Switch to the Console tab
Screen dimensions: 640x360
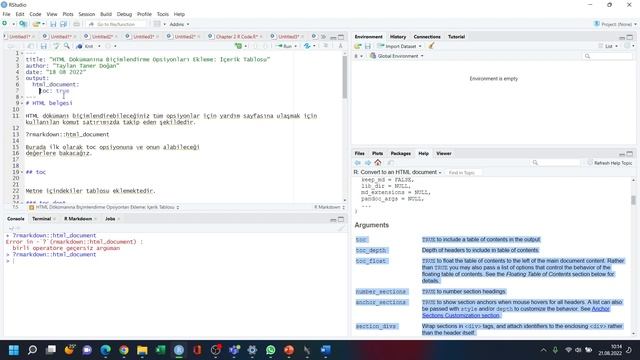(x=16, y=219)
